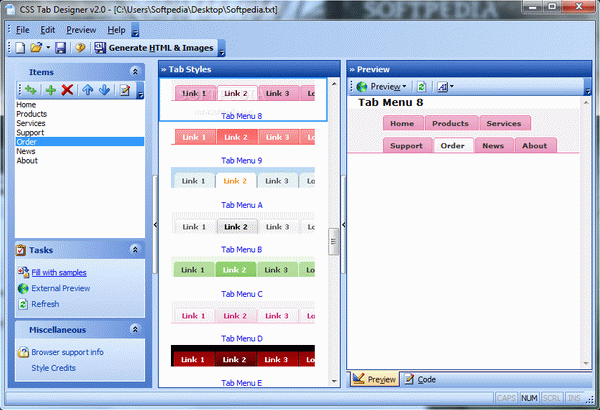Screen dimensions: 600x410
Task: Click the External Preview globe icon
Action: click(23, 288)
